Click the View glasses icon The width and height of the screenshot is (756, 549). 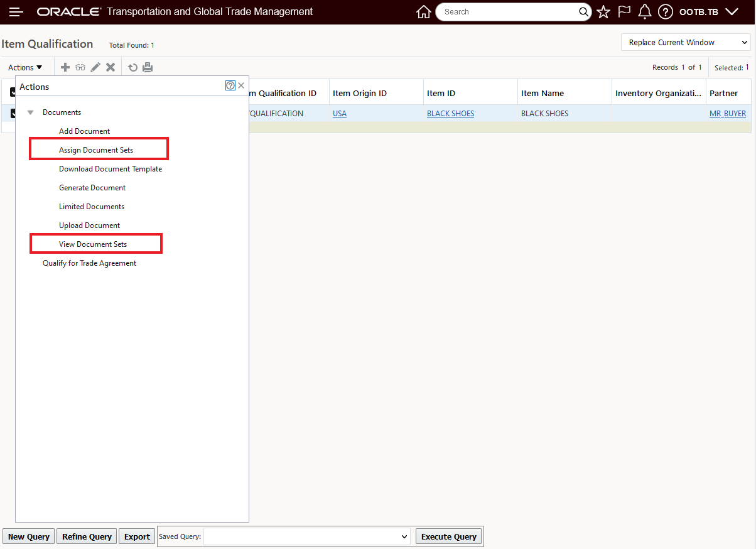pyautogui.click(x=80, y=67)
